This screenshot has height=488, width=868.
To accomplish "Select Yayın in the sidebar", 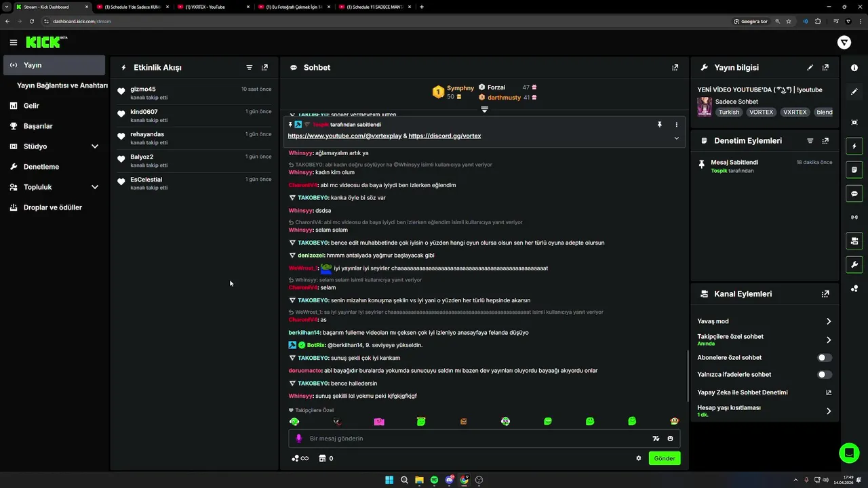I will pos(54,65).
